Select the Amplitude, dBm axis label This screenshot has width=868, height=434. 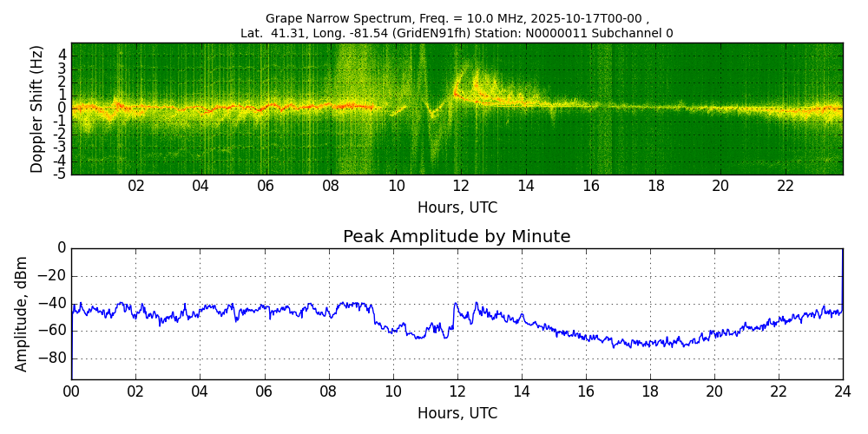tap(23, 313)
